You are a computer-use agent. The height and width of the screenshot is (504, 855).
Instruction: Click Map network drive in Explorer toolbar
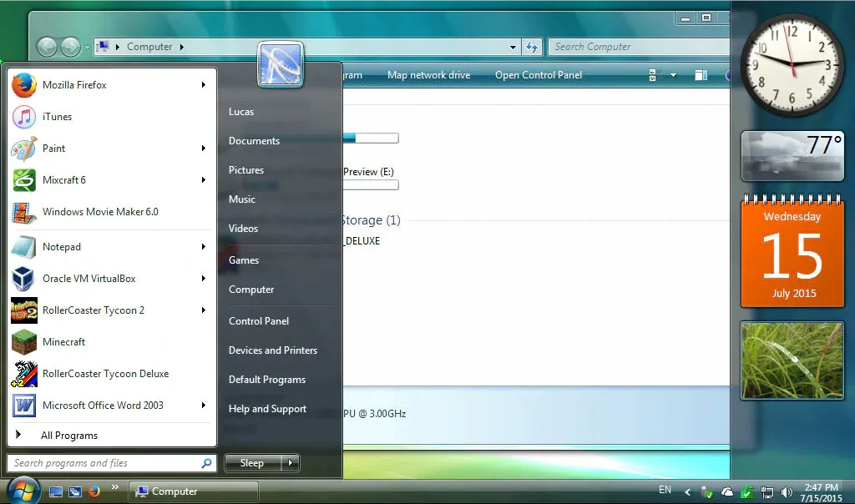coord(428,75)
